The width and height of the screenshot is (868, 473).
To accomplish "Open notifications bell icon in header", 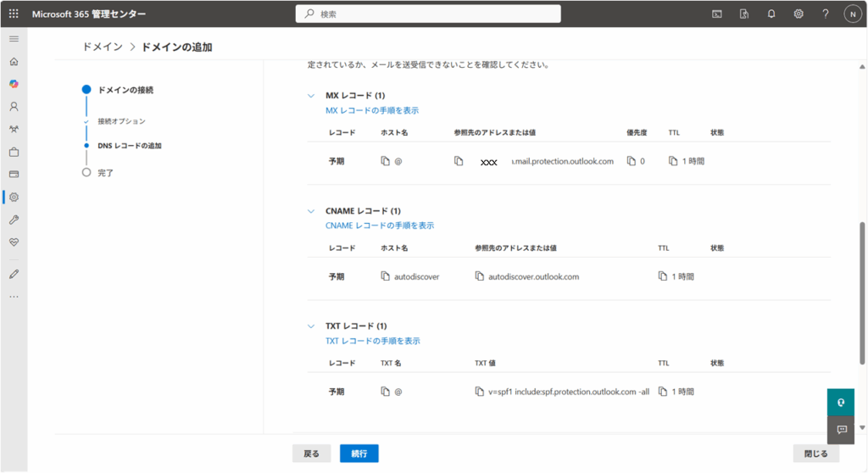I will point(771,14).
